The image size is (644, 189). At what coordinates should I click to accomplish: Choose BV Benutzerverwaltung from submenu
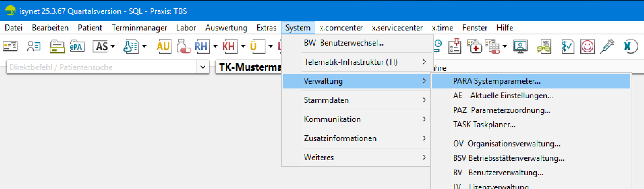pos(498,173)
